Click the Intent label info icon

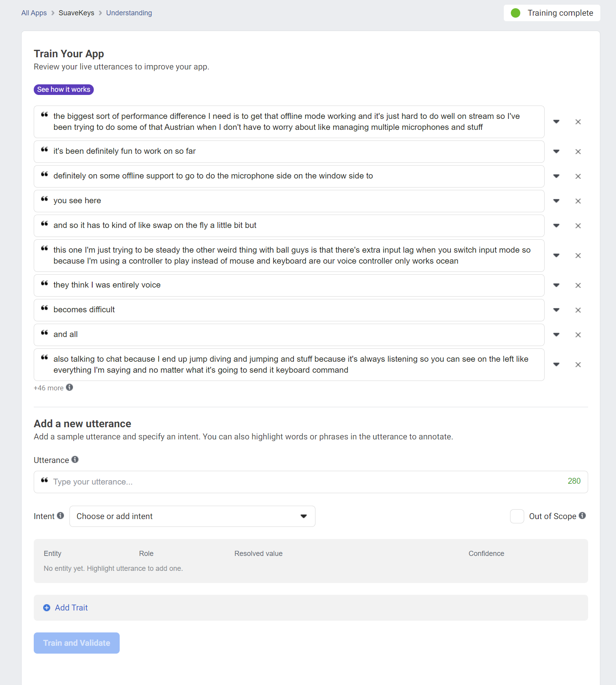point(60,516)
